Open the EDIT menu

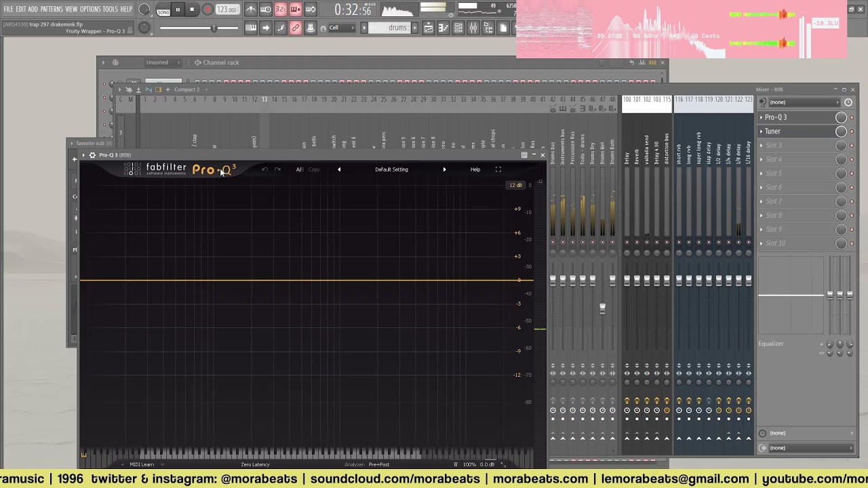(21, 9)
